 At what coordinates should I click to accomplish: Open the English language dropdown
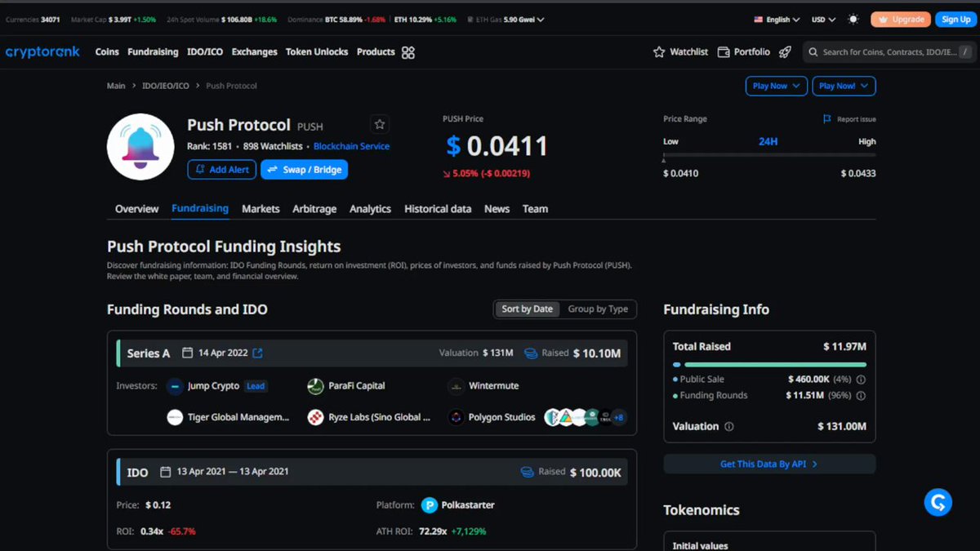[777, 20]
